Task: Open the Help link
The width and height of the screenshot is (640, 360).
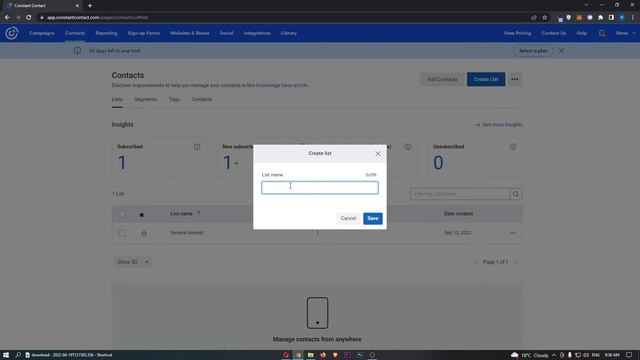Action: pyautogui.click(x=582, y=33)
